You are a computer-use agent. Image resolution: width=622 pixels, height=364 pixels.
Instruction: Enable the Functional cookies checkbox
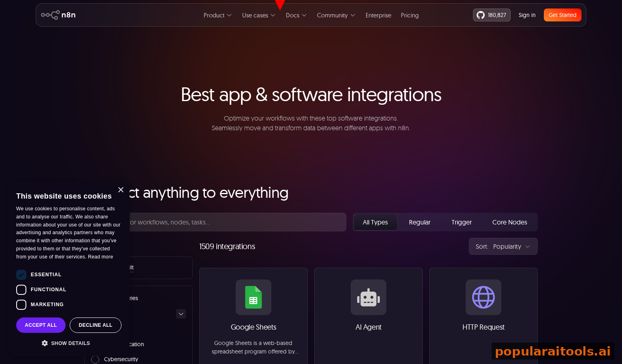coord(21,290)
